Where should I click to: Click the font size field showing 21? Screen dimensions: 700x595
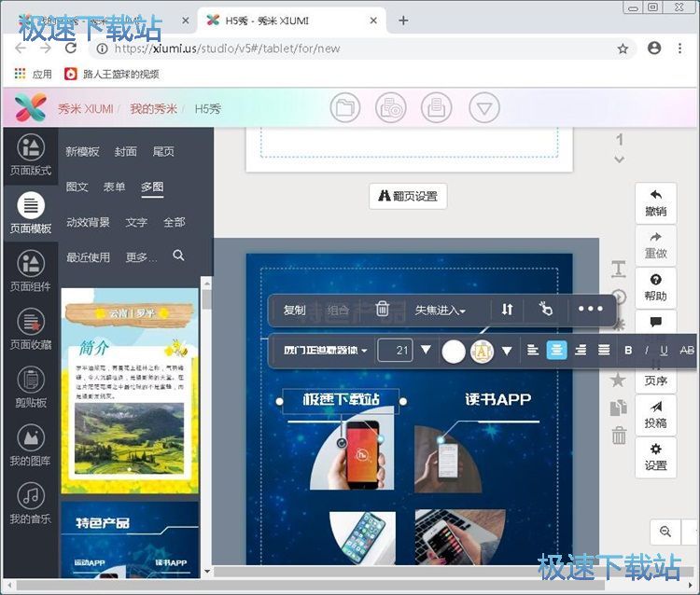pyautogui.click(x=395, y=350)
